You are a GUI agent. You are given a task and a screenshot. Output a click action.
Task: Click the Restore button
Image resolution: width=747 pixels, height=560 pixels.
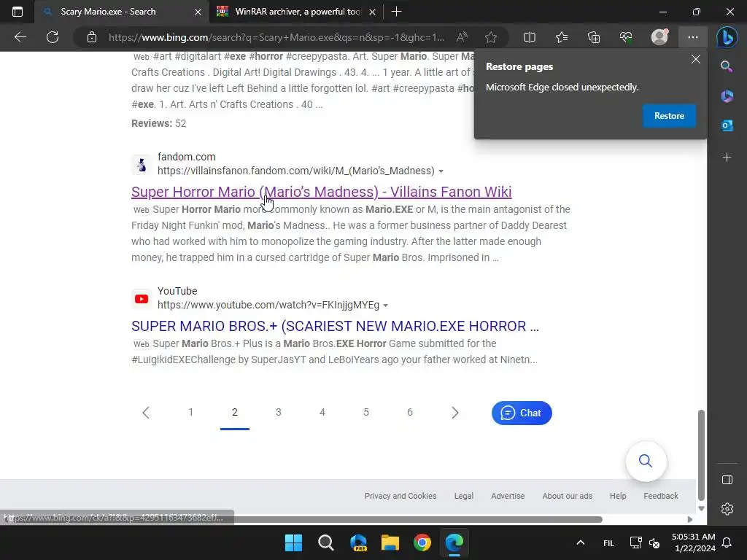[669, 116]
